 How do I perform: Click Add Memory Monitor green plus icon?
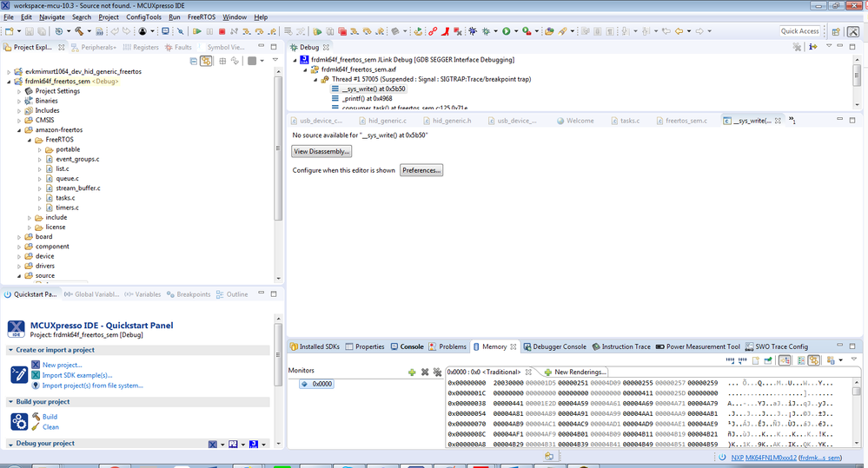tap(412, 372)
